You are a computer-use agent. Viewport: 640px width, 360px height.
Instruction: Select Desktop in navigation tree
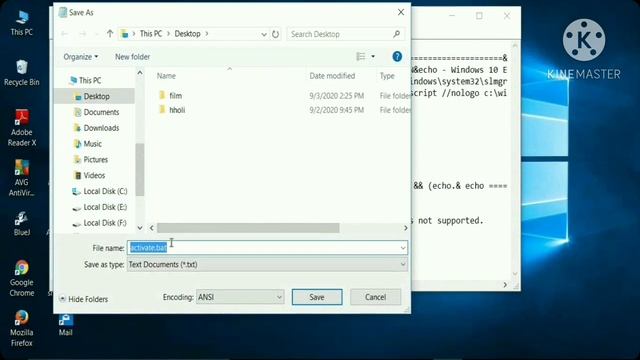[x=96, y=96]
